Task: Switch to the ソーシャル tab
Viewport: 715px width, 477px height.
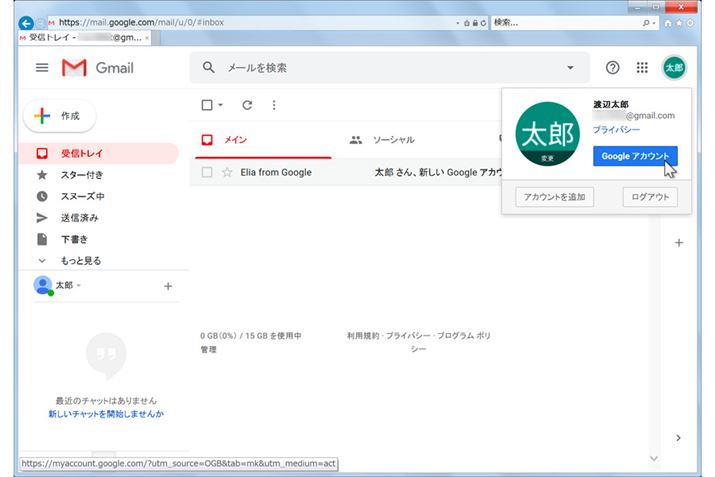Action: coord(392,140)
